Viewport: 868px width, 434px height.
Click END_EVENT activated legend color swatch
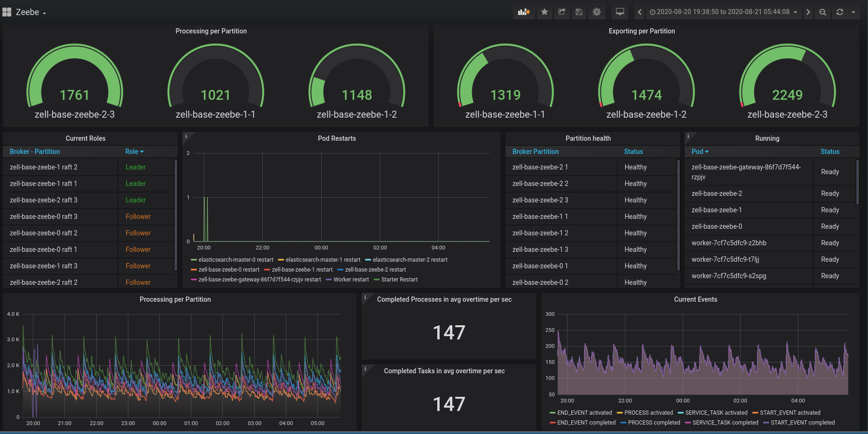tap(552, 413)
